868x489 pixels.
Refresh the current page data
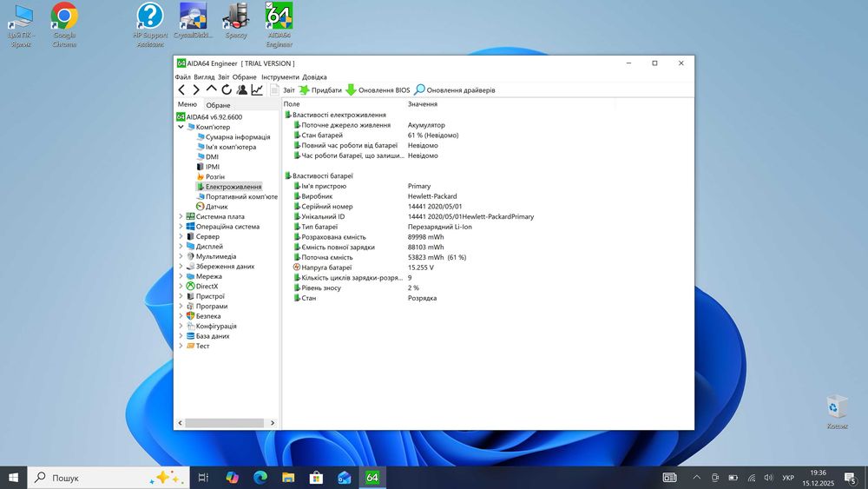pyautogui.click(x=227, y=89)
